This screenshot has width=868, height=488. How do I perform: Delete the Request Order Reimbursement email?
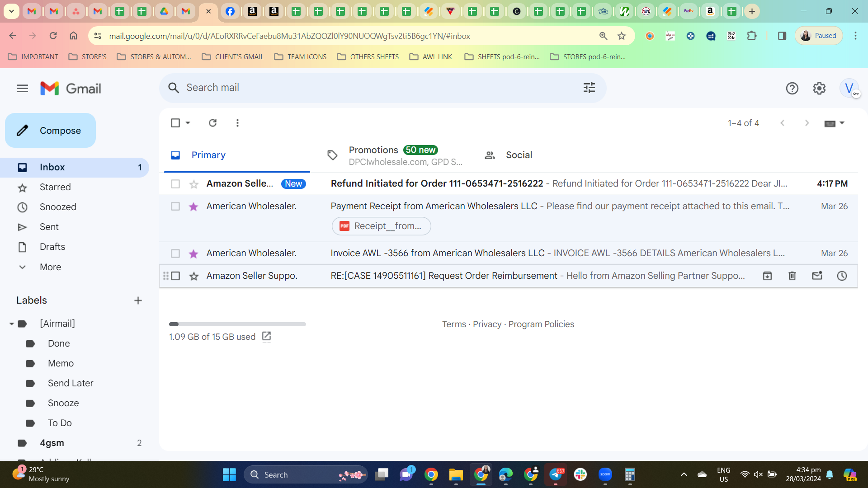coord(792,276)
